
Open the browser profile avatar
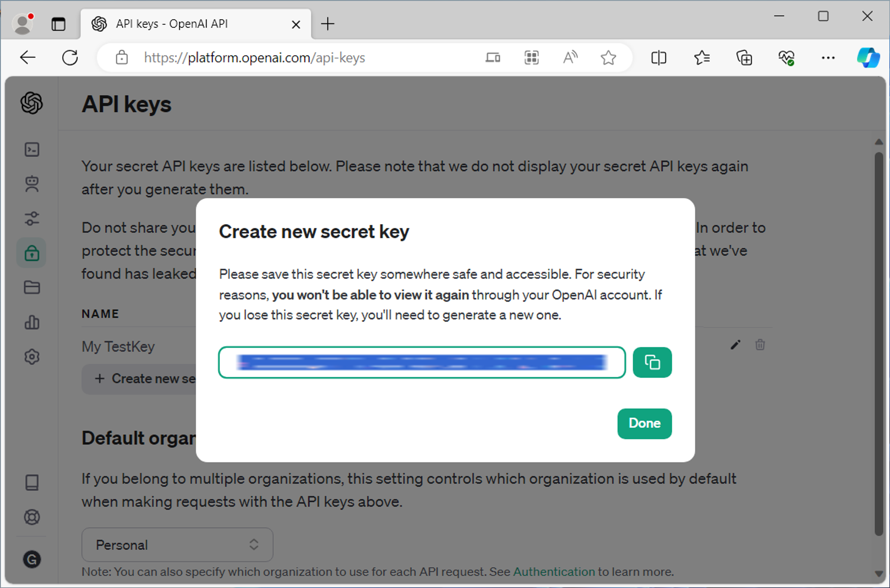pos(22,24)
